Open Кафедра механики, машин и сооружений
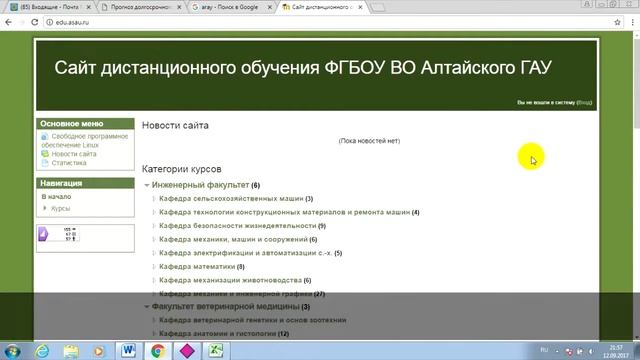The image size is (640, 360). [233, 239]
